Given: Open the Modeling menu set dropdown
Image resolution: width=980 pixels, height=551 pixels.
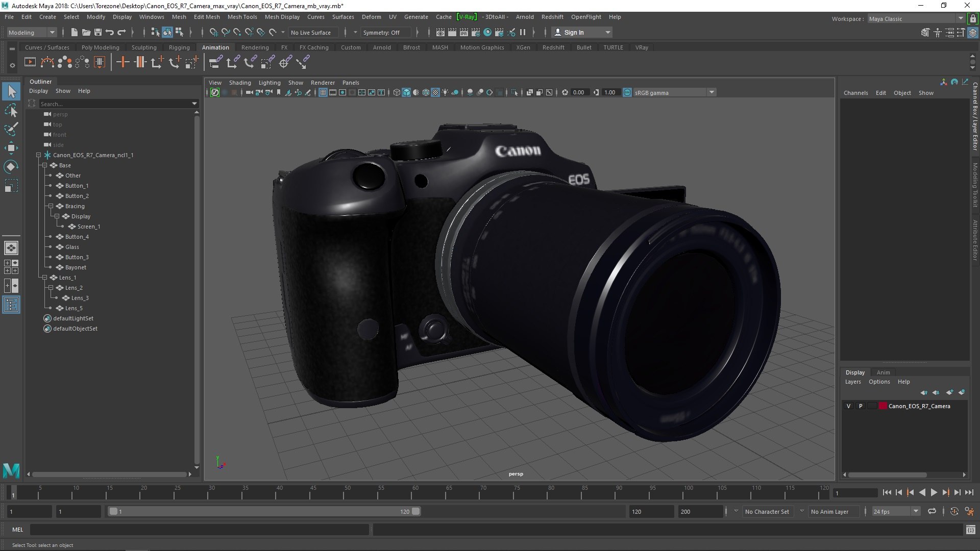Looking at the screenshot, I should coord(32,32).
